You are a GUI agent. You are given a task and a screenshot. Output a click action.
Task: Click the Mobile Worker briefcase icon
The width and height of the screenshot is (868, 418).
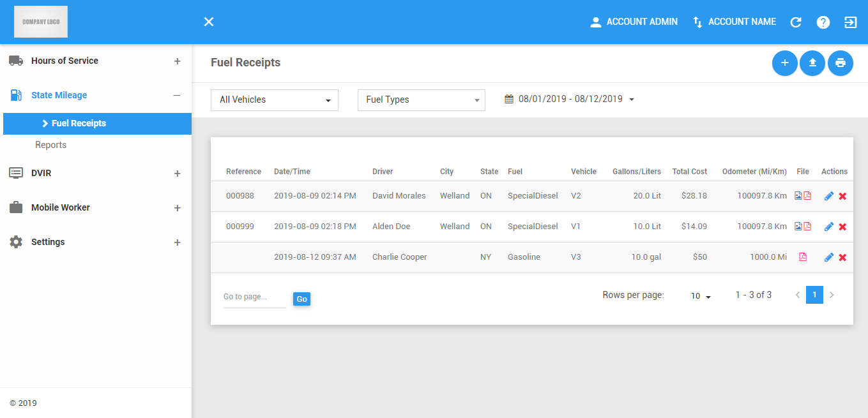[16, 207]
